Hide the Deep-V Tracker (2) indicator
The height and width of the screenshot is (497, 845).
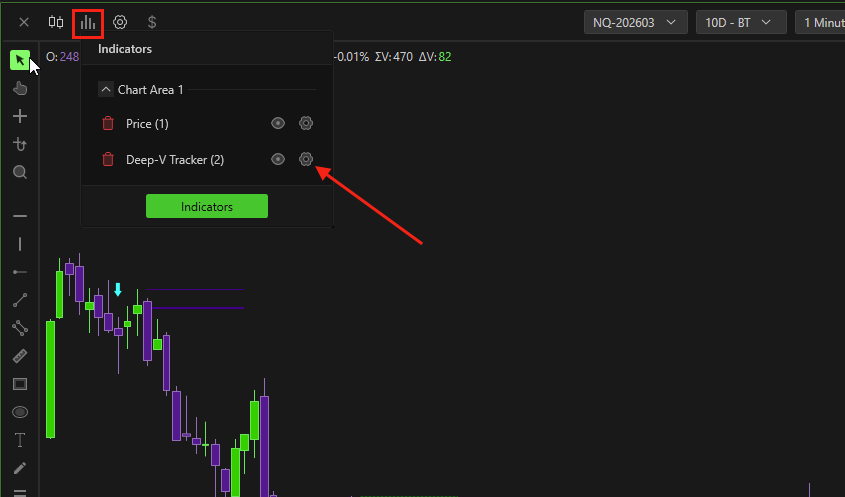tap(278, 159)
